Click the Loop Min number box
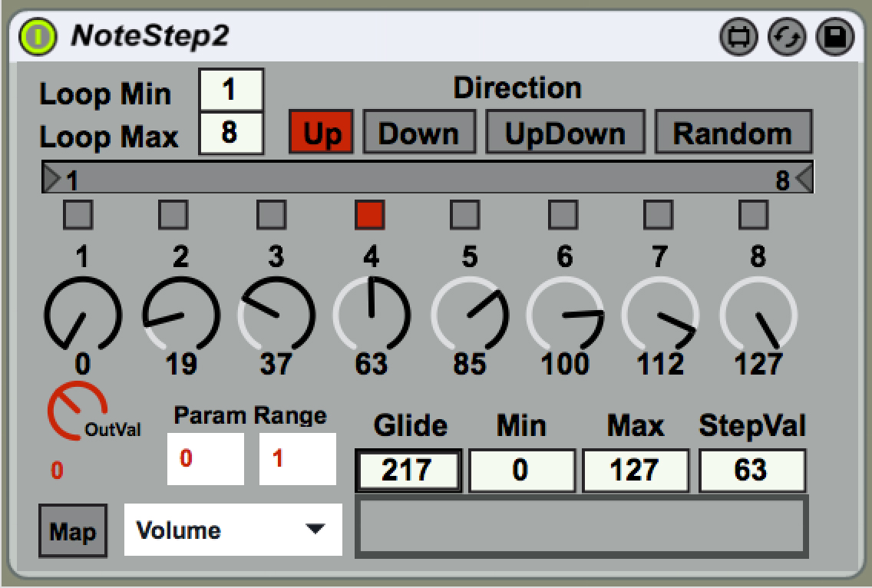 230,90
